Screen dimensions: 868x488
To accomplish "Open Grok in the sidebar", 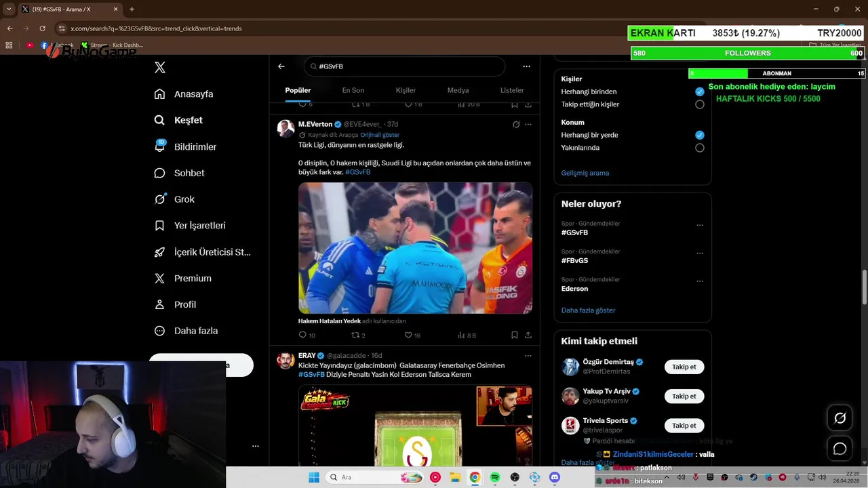I will (174, 199).
